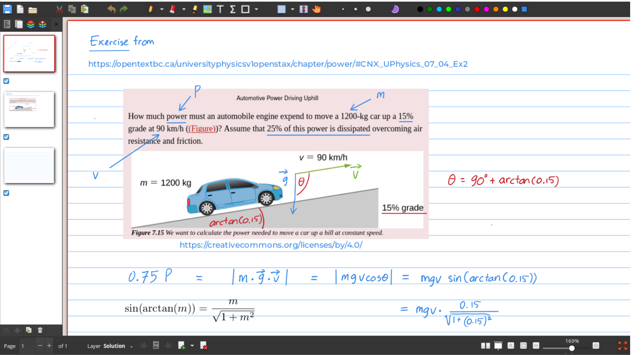Click the Insert Image tool

(207, 9)
